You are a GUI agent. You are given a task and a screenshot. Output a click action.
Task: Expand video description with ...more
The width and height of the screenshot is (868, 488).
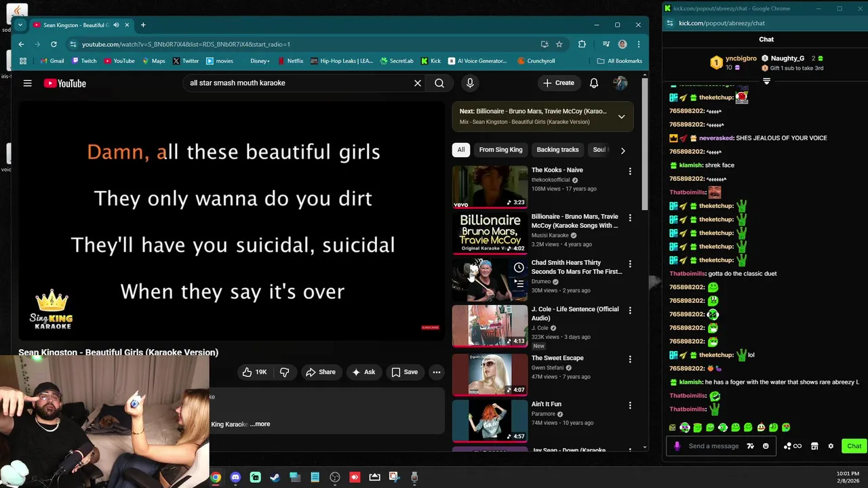260,424
